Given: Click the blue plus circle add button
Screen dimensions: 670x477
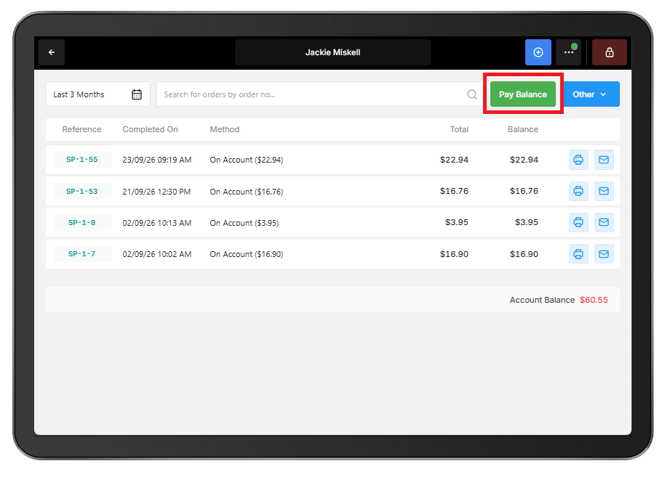Looking at the screenshot, I should (538, 52).
